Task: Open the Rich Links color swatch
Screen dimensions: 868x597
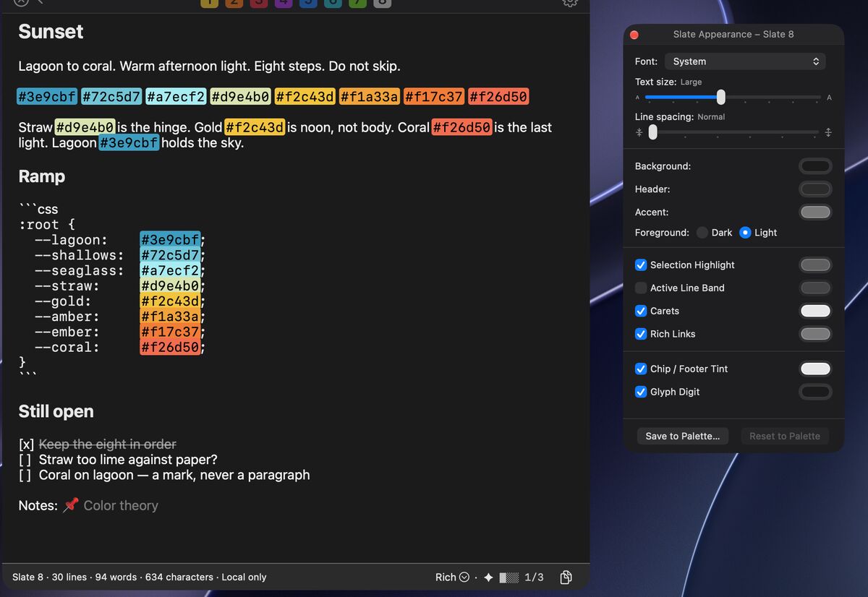Action: tap(815, 334)
